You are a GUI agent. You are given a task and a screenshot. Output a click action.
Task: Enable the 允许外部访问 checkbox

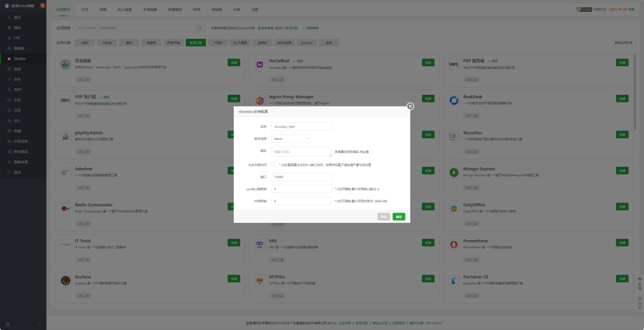click(274, 164)
